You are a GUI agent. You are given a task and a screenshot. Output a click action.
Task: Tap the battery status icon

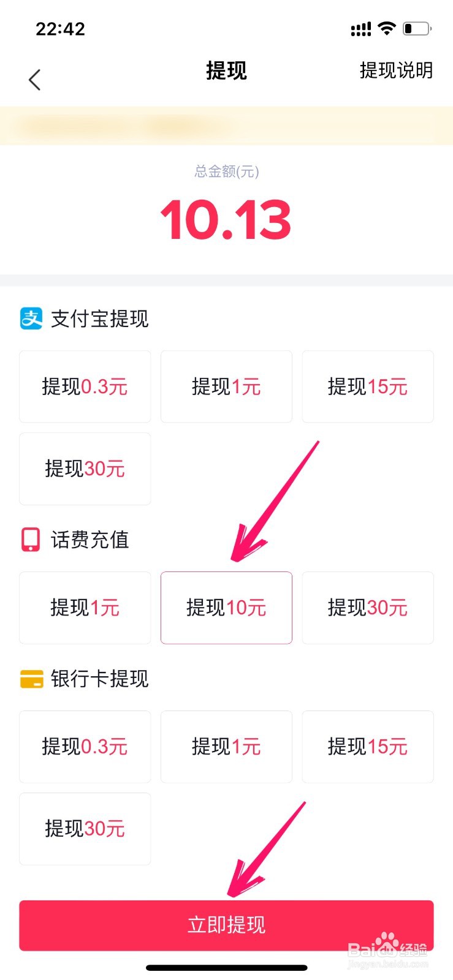(x=417, y=28)
